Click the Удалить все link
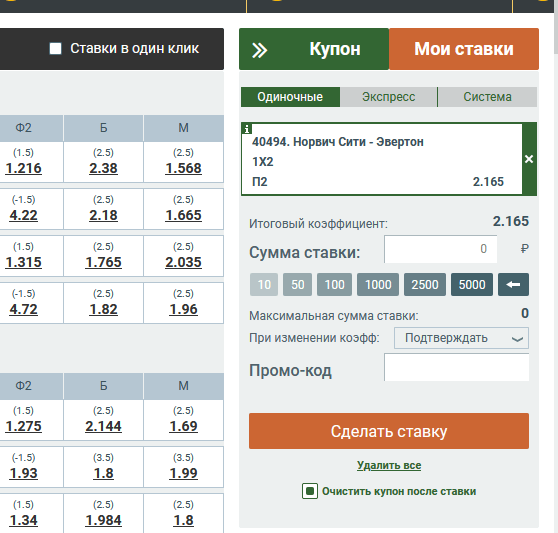 389,465
